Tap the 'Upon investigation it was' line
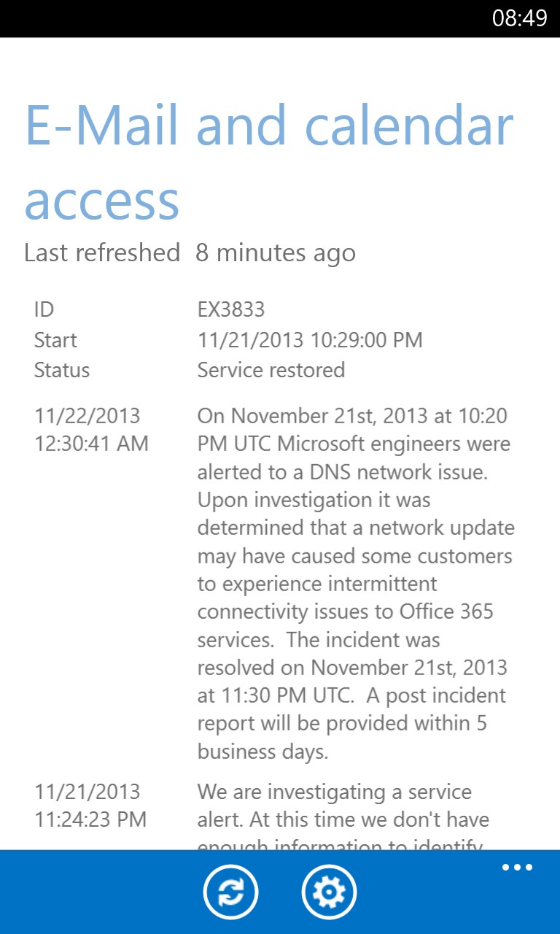The image size is (560, 934). 314,500
